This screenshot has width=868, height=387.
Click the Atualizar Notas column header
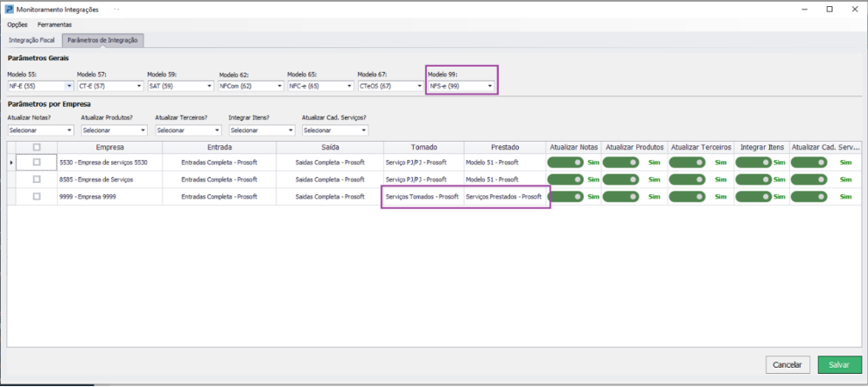click(x=573, y=147)
